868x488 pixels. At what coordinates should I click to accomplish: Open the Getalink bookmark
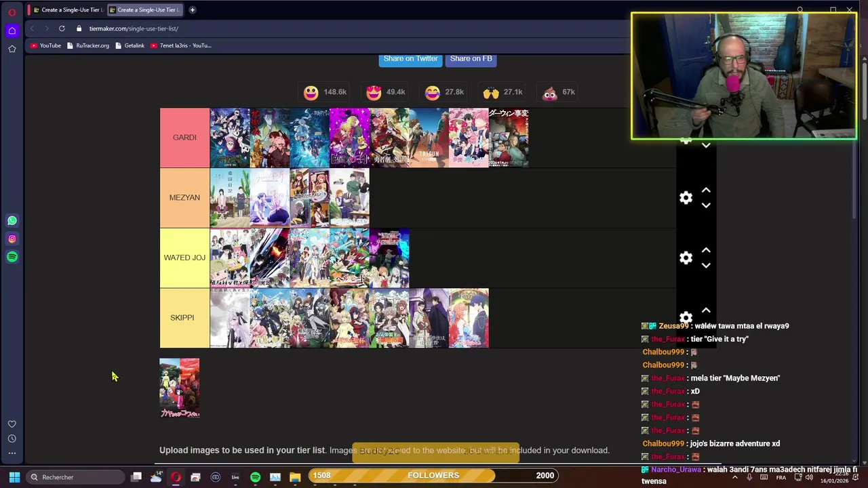pyautogui.click(x=130, y=45)
